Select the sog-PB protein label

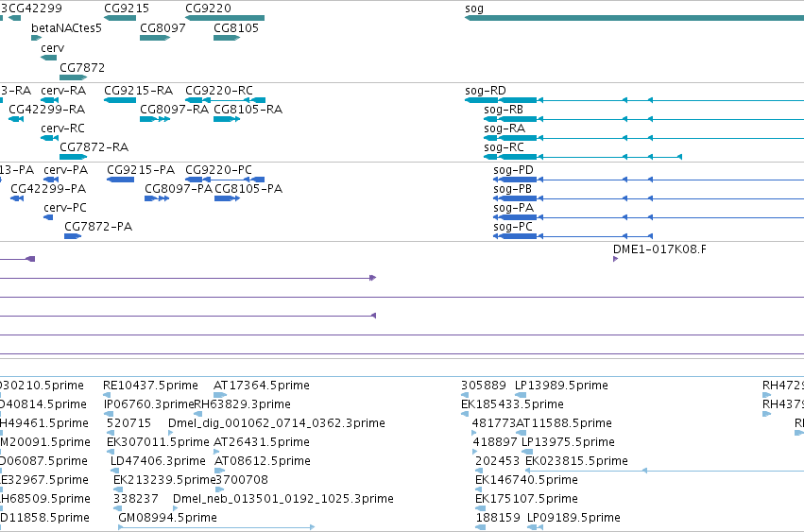[x=512, y=189]
